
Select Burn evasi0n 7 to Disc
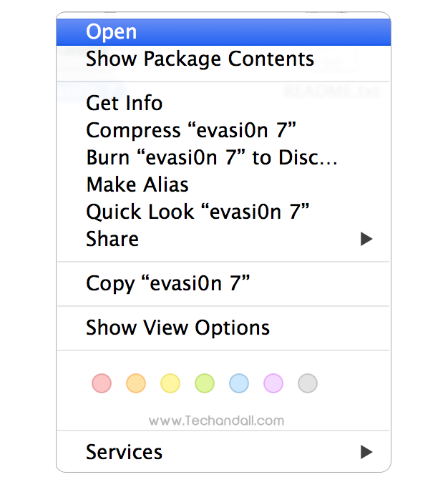pyautogui.click(x=211, y=157)
